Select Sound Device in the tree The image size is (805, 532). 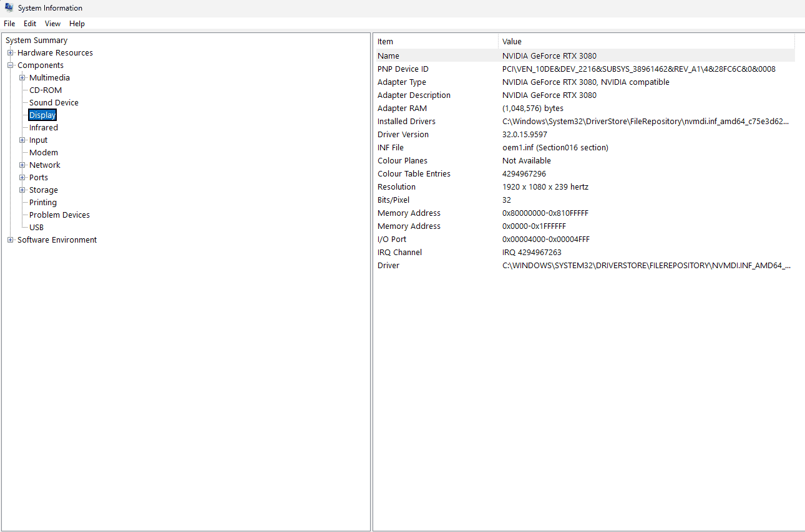54,103
